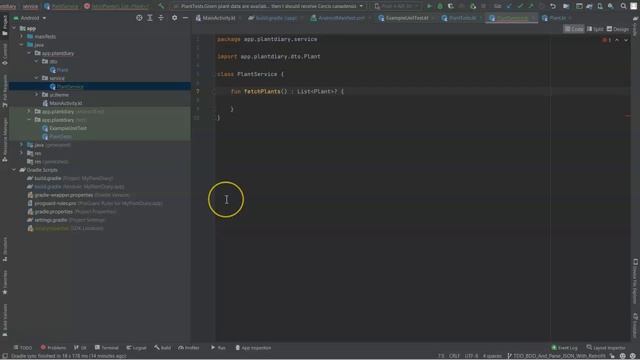Hide the project panel with minus icon
Viewport: 640px width, 360px height.
pyautogui.click(x=185, y=18)
